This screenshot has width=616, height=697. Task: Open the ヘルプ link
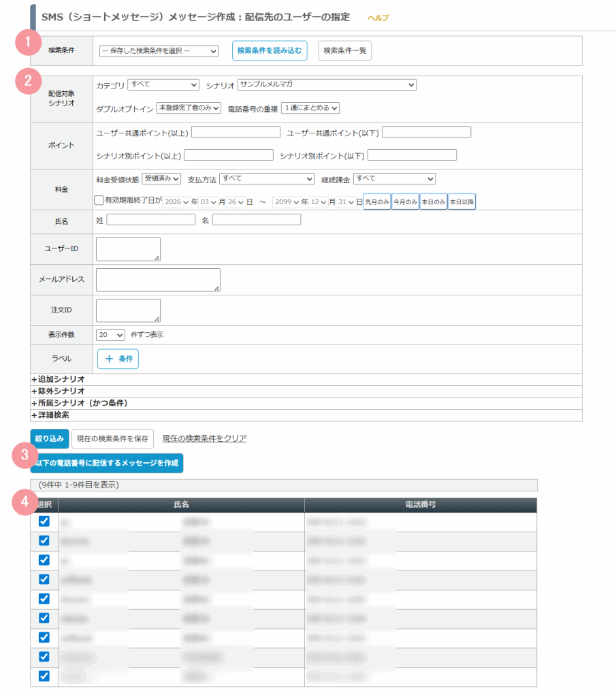click(378, 18)
